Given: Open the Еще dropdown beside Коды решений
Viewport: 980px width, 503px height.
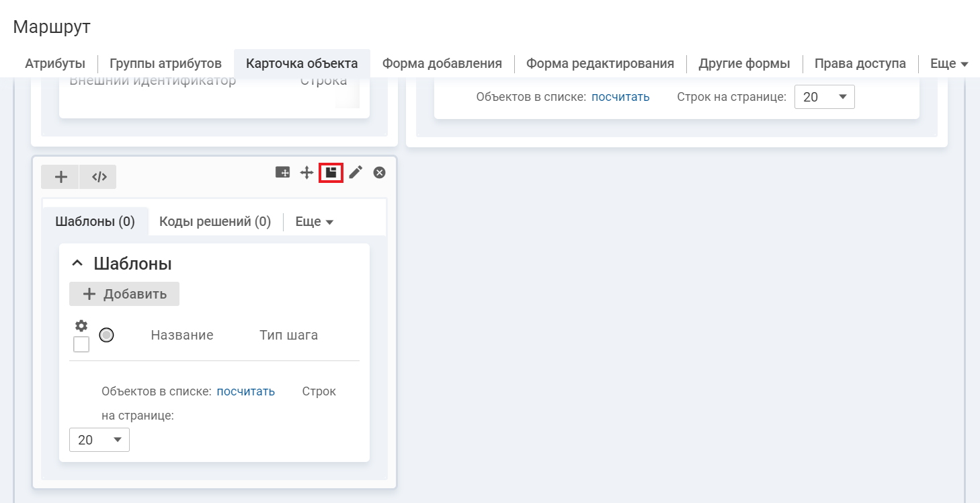Looking at the screenshot, I should 315,222.
